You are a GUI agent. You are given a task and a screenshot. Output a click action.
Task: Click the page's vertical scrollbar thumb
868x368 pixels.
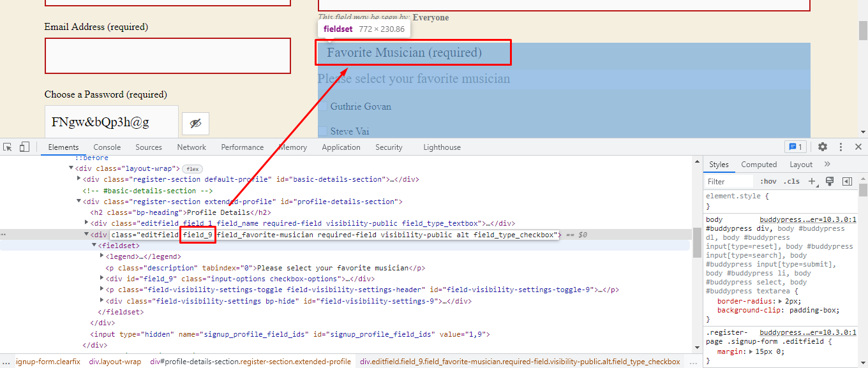click(x=862, y=31)
